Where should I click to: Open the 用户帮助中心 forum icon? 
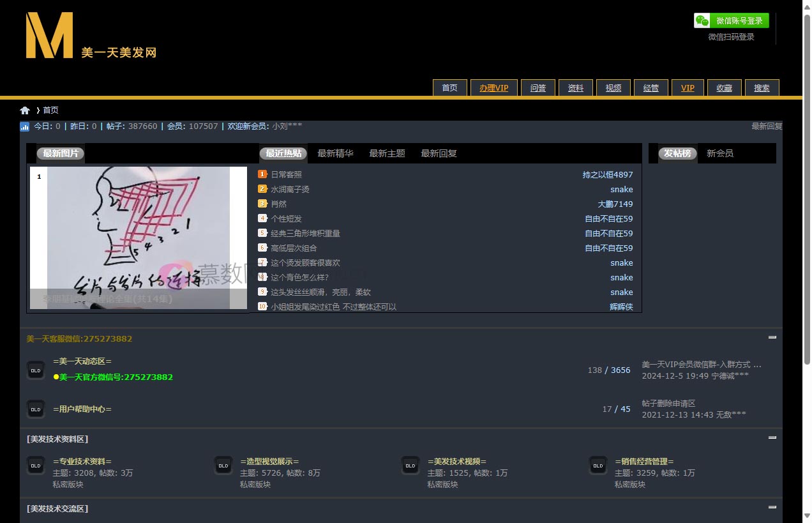point(36,409)
